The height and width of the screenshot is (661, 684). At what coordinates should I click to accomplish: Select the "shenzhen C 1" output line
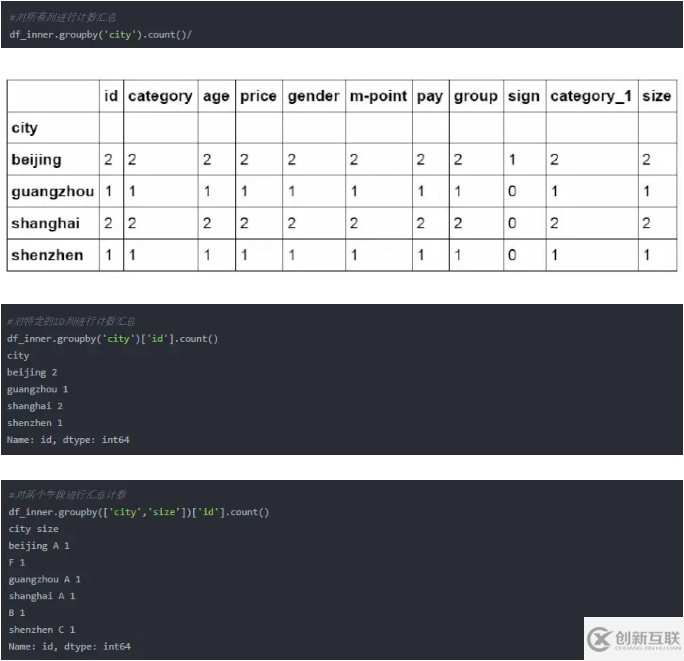[44, 630]
